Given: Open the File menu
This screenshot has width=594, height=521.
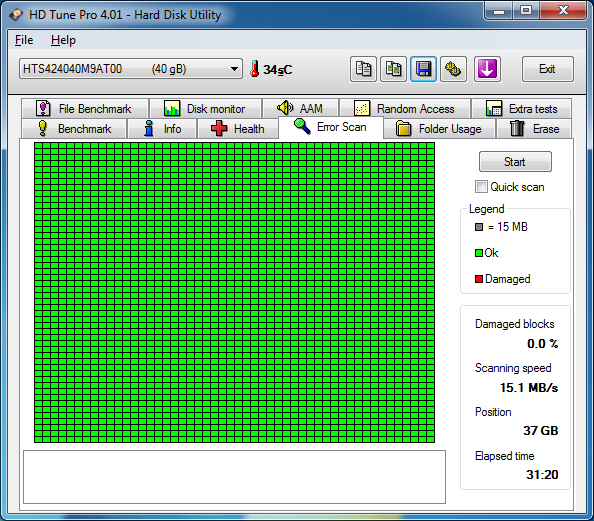Looking at the screenshot, I should click(x=24, y=40).
